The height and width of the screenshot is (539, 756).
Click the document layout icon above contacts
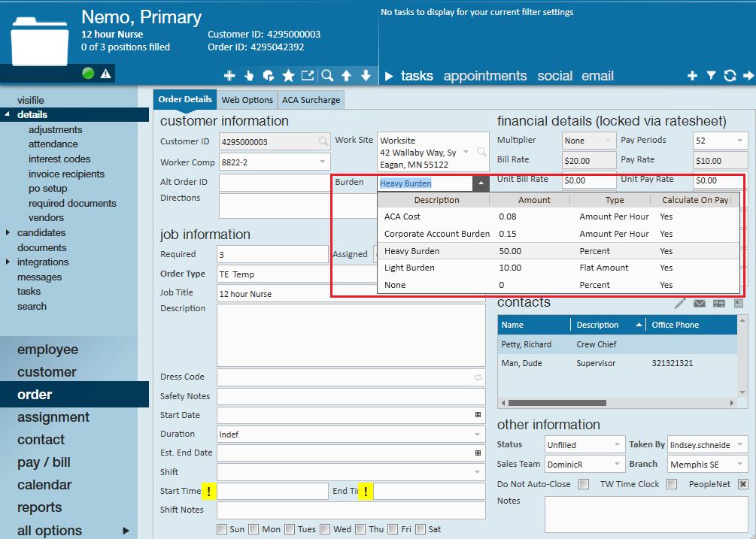(738, 304)
